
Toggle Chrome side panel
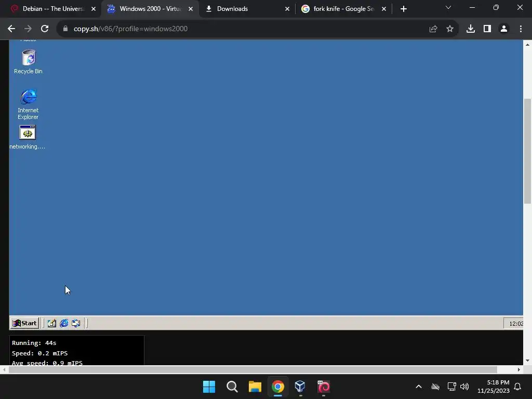click(487, 29)
